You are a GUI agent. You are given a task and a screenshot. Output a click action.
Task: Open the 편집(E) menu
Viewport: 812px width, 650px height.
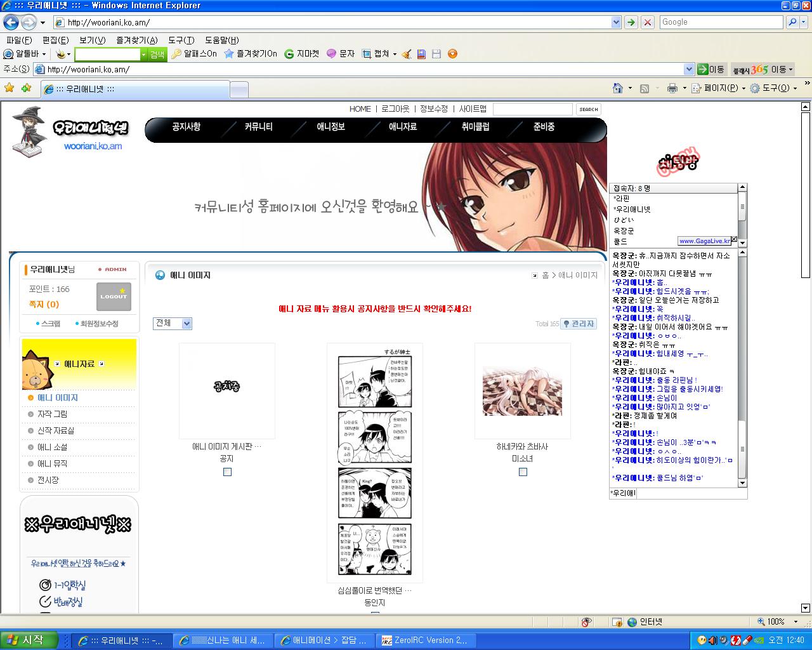click(55, 40)
